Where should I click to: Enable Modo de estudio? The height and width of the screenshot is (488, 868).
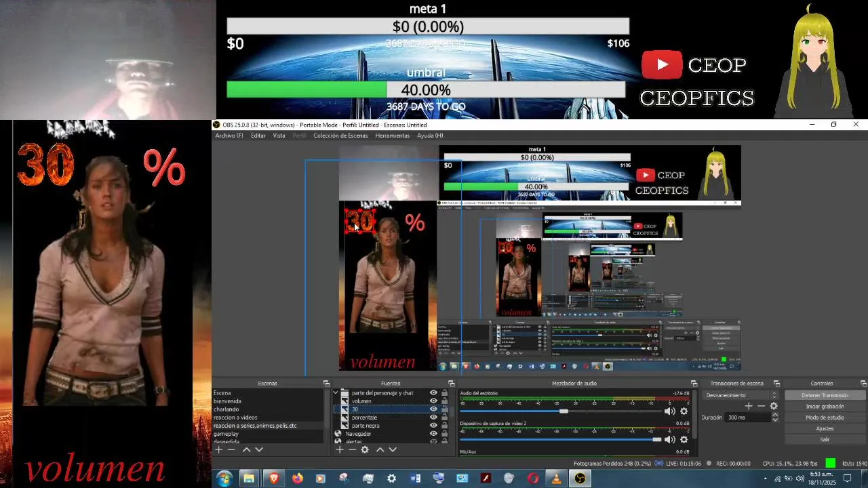[825, 418]
